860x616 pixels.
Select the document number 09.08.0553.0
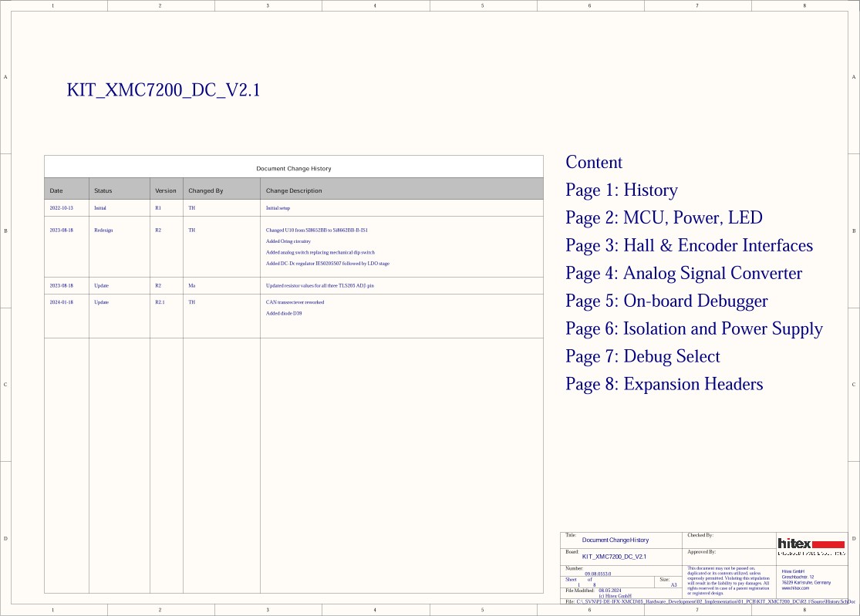pyautogui.click(x=598, y=574)
